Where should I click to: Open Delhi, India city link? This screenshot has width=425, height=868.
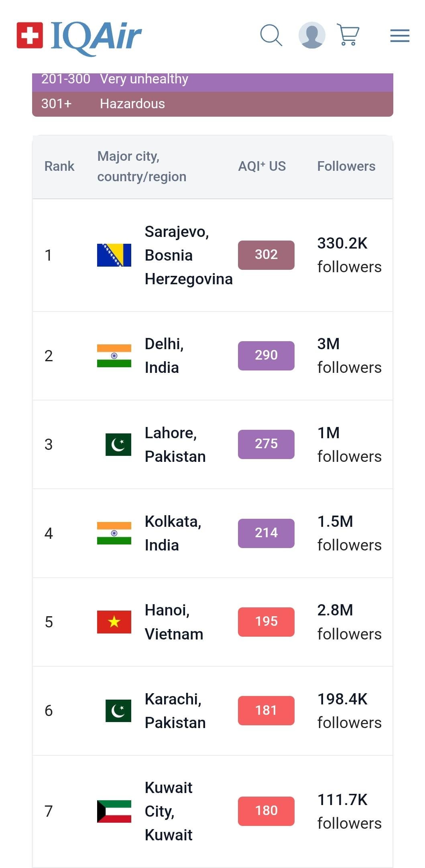click(x=164, y=356)
